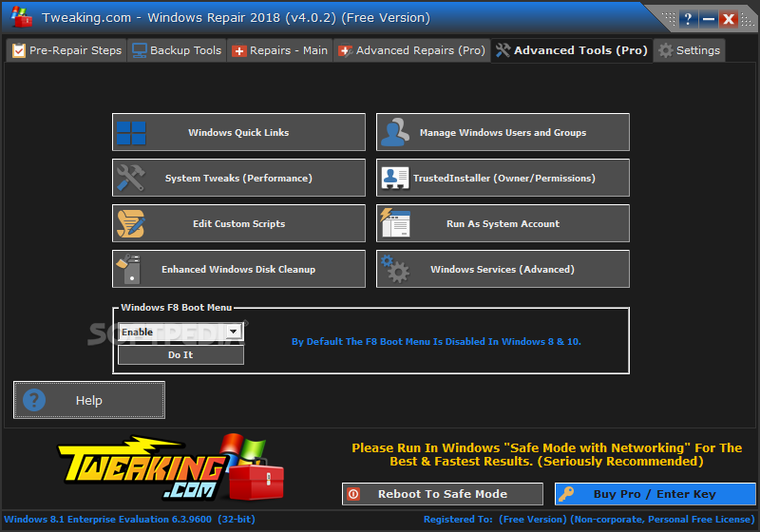Open the Repairs - Main tab
The height and width of the screenshot is (532, 760).
coord(279,50)
